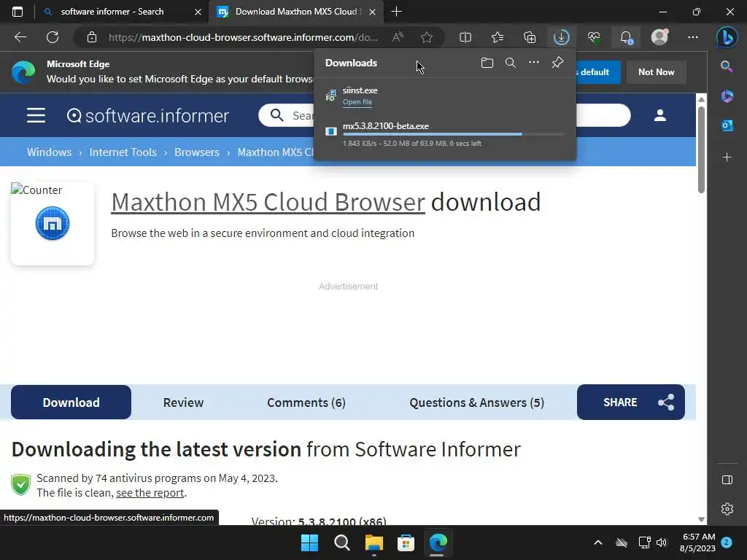This screenshot has width=747, height=560.
Task: Click the SHARE button
Action: click(x=631, y=402)
